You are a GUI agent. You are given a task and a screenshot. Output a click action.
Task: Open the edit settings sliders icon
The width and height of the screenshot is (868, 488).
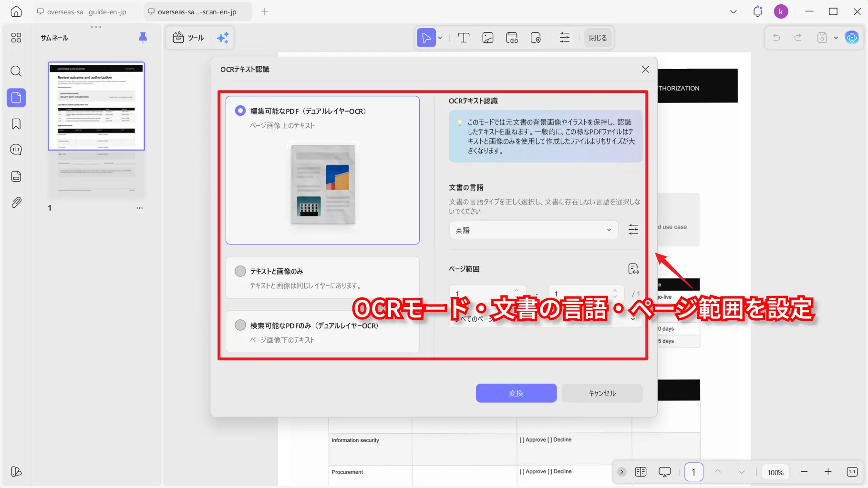tap(565, 38)
